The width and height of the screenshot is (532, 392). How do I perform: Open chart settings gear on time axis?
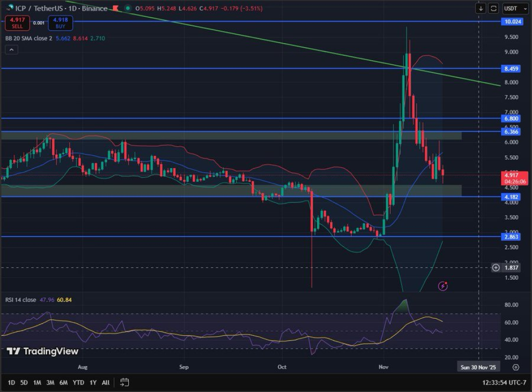click(515, 367)
